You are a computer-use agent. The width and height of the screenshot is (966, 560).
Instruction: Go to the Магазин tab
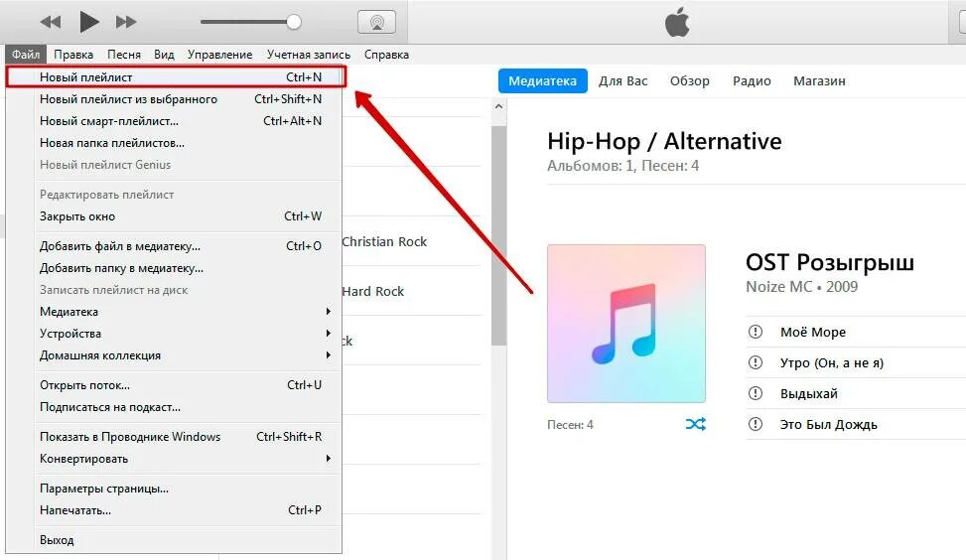pyautogui.click(x=819, y=80)
